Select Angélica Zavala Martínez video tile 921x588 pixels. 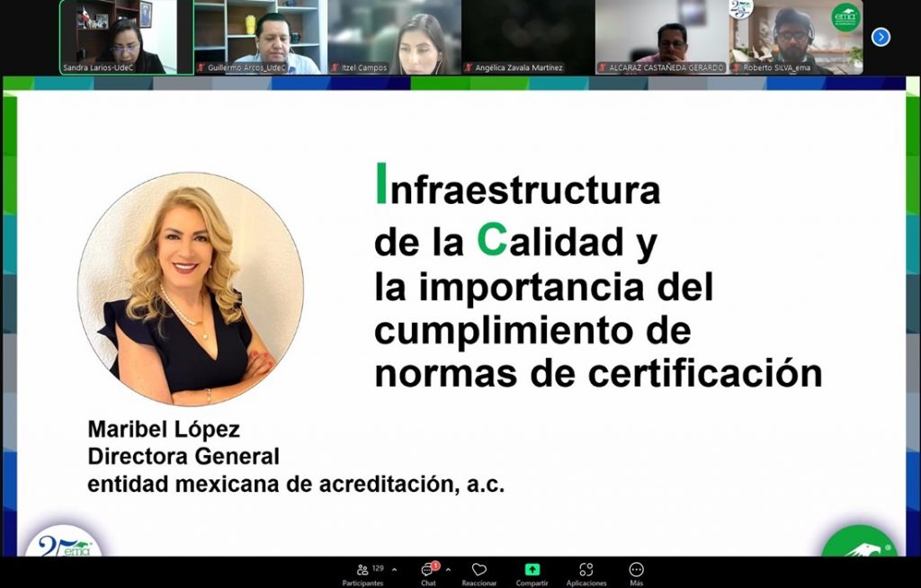click(528, 34)
